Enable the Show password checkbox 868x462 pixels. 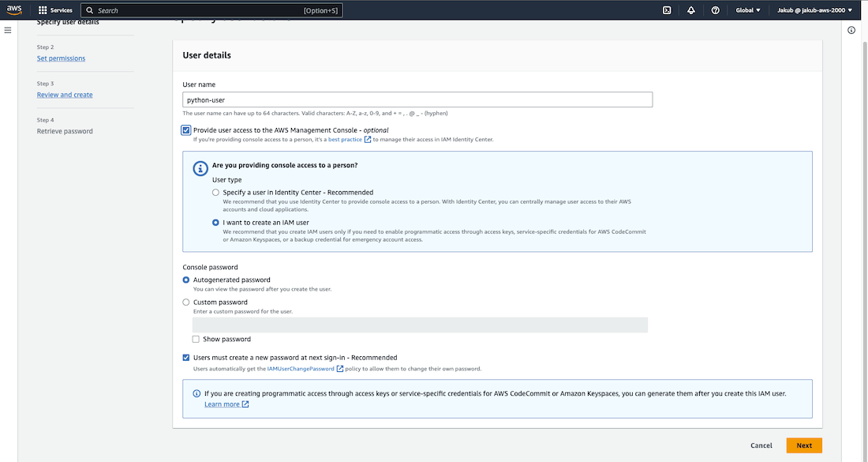pos(196,340)
